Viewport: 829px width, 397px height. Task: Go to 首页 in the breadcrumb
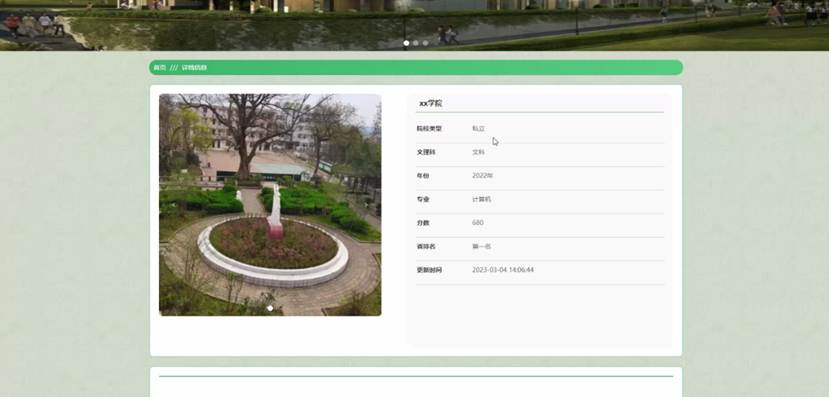coord(159,68)
